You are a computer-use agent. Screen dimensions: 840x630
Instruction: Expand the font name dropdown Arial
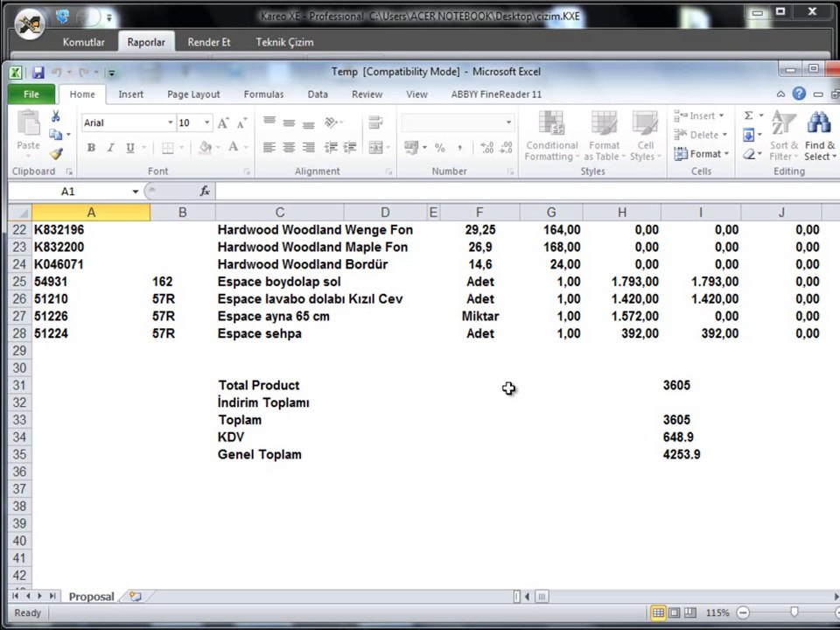pos(171,122)
